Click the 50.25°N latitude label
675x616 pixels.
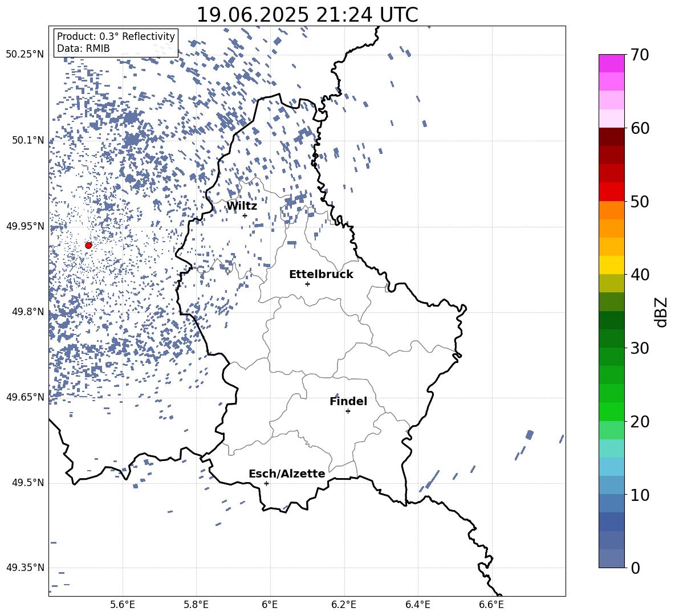25,55
